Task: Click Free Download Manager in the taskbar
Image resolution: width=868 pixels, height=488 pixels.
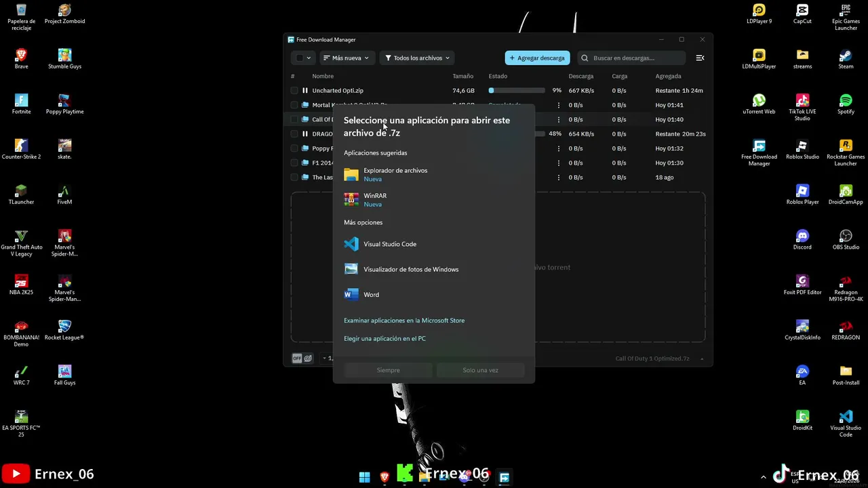Action: (x=504, y=477)
